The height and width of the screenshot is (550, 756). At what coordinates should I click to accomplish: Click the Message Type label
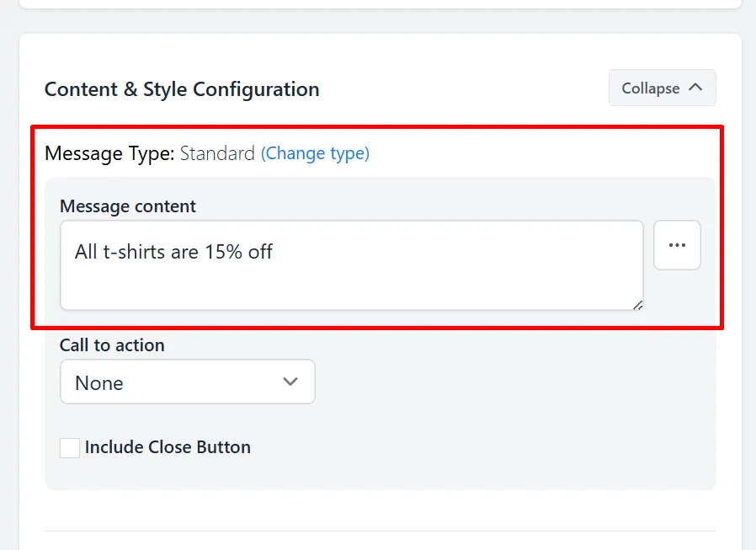(109, 153)
